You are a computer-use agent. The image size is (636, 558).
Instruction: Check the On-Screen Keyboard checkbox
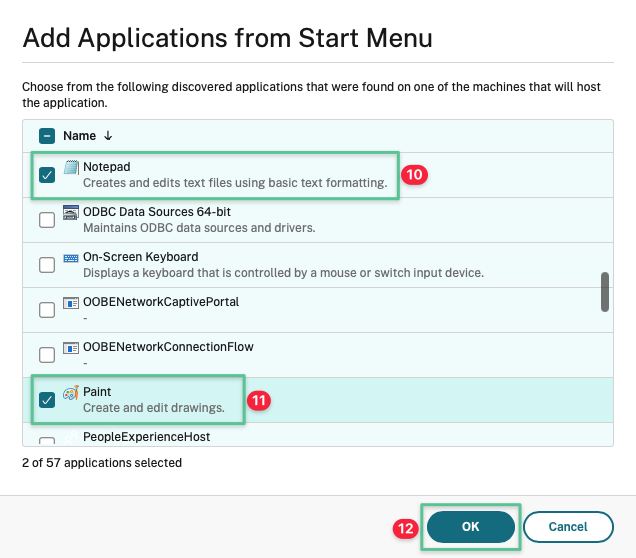pyautogui.click(x=47, y=265)
